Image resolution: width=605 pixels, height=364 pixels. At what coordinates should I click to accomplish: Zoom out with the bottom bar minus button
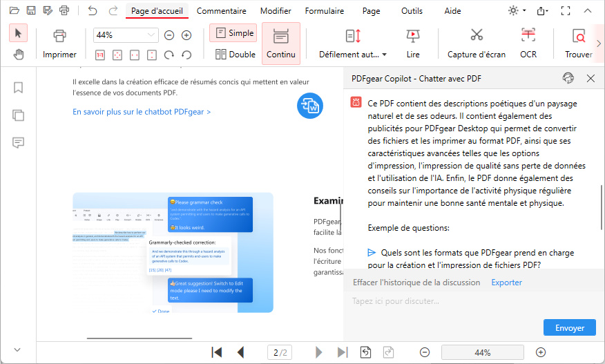(425, 352)
